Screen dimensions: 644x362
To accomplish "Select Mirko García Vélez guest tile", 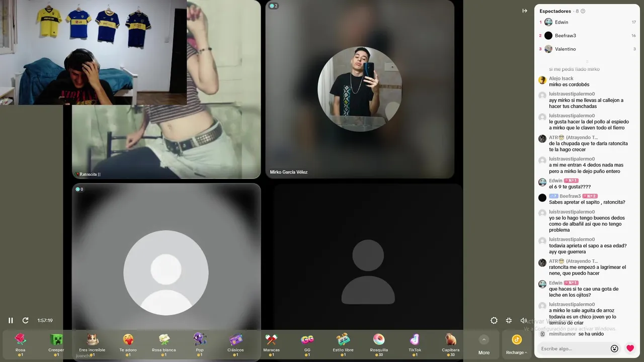I will pyautogui.click(x=360, y=89).
